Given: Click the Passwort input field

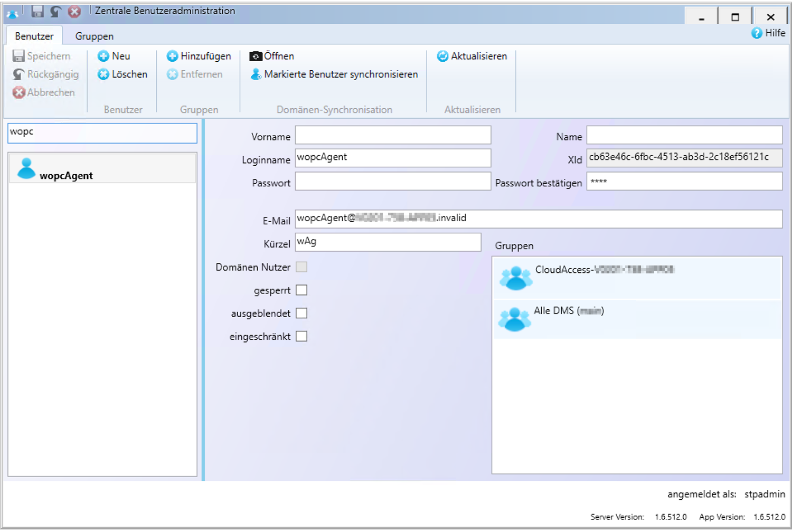Looking at the screenshot, I should point(393,181).
